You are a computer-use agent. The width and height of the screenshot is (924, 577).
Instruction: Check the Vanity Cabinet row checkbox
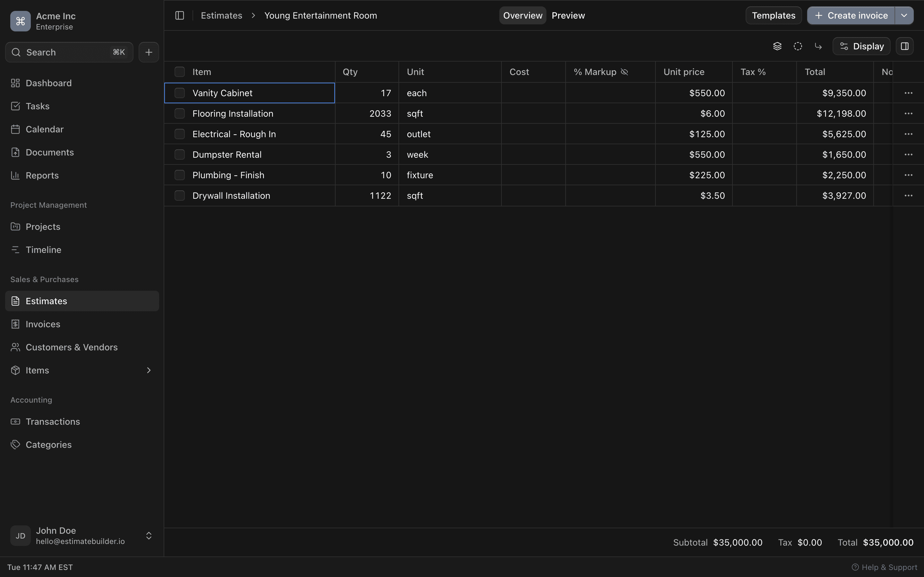(x=179, y=93)
